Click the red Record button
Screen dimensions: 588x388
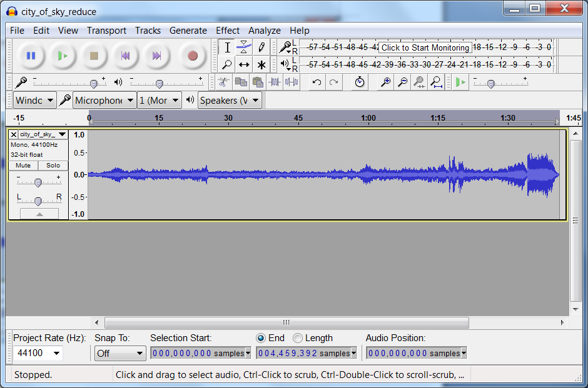click(192, 56)
